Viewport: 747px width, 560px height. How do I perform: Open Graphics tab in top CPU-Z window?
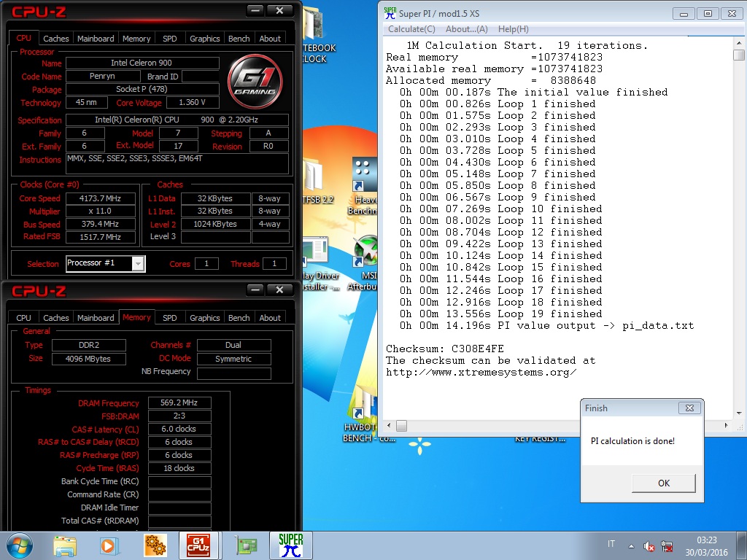point(204,39)
